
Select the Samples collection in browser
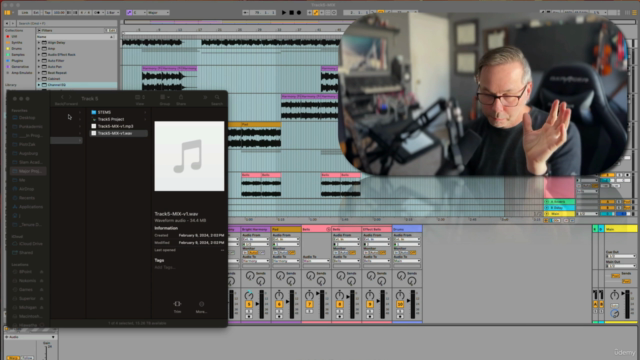tap(18, 55)
